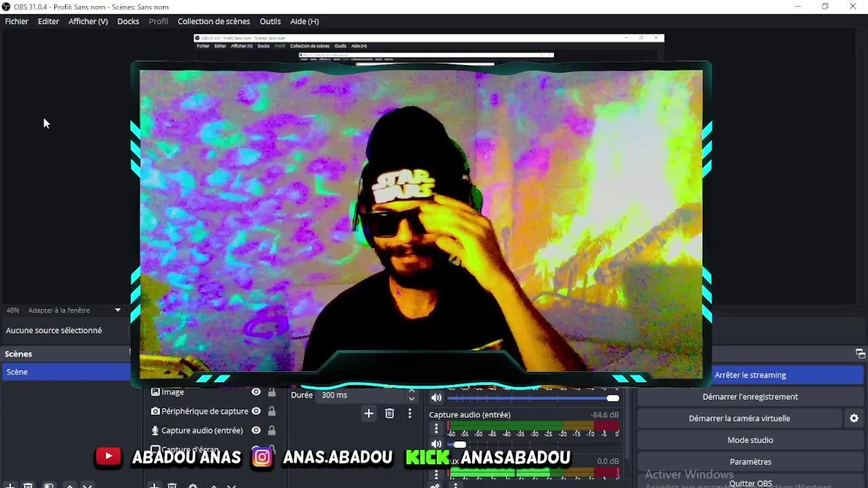Minimize the OBS window

pyautogui.click(x=797, y=7)
